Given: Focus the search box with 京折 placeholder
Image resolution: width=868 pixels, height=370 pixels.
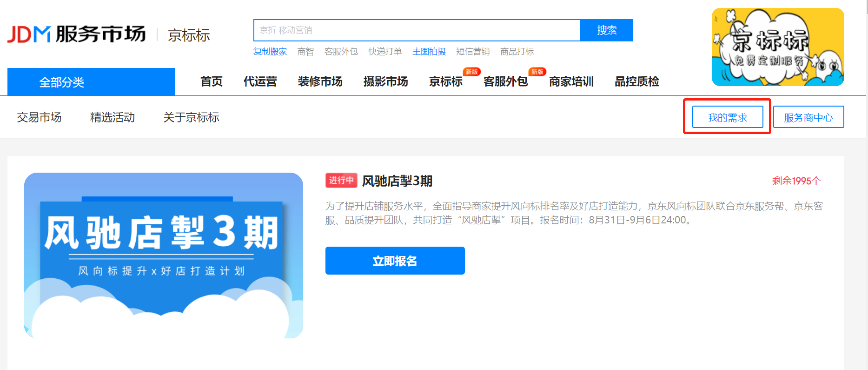Looking at the screenshot, I should (x=417, y=30).
